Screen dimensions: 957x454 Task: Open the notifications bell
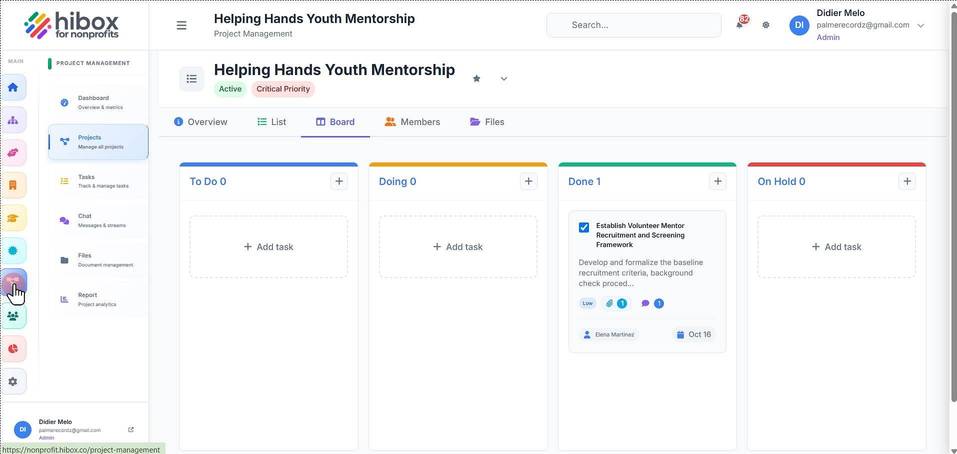coord(740,25)
